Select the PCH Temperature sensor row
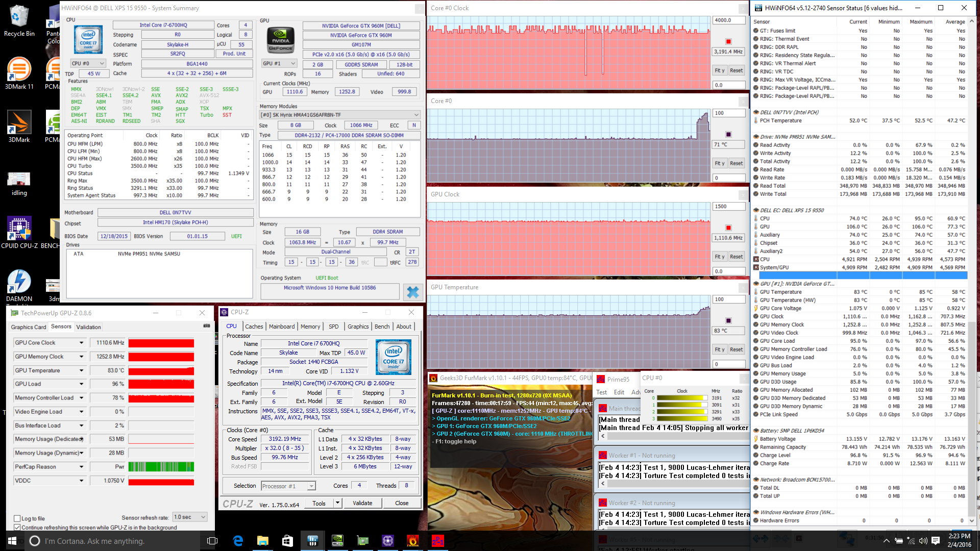980x551 pixels. 860,120
